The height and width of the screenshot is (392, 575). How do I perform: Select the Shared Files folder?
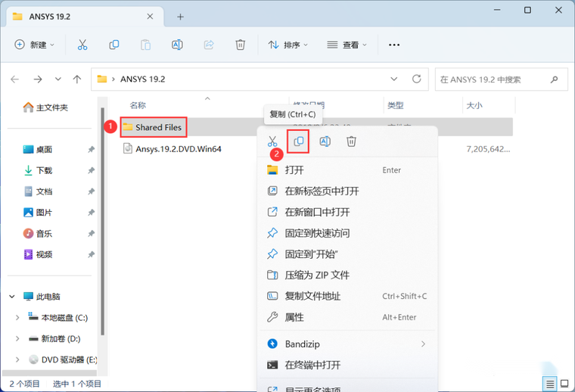pyautogui.click(x=158, y=127)
